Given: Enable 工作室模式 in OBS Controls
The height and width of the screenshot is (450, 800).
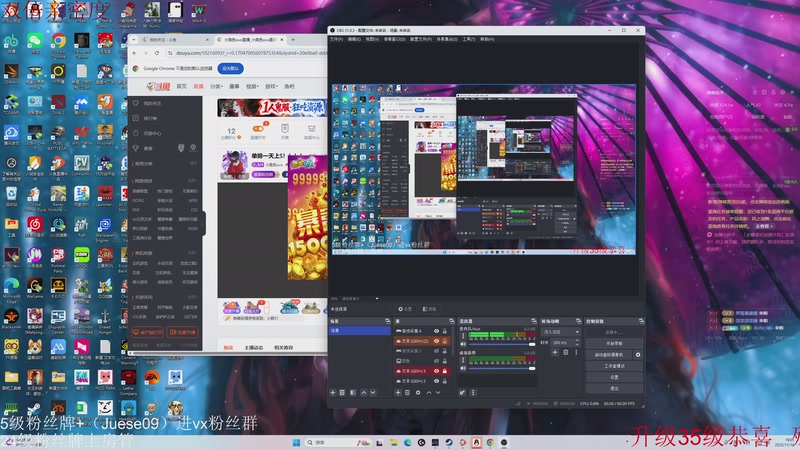Looking at the screenshot, I should point(614,366).
